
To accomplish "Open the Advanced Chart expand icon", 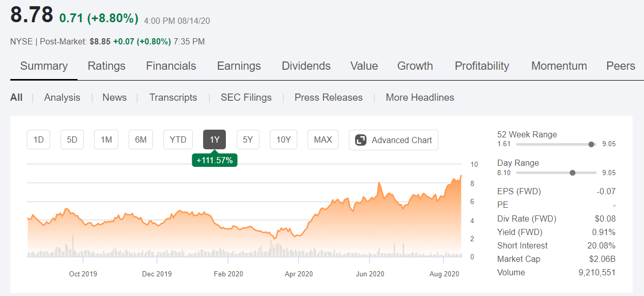I will coord(362,140).
